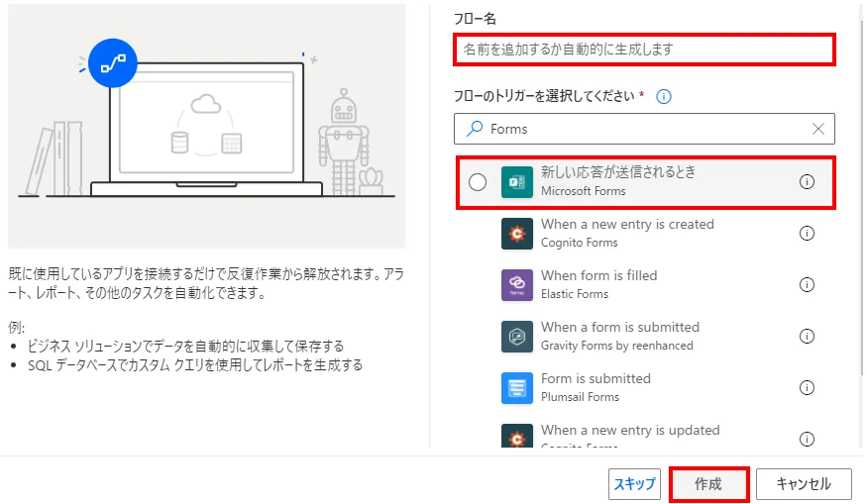867x504 pixels.
Task: Click the フロー名 input field
Action: (644, 49)
